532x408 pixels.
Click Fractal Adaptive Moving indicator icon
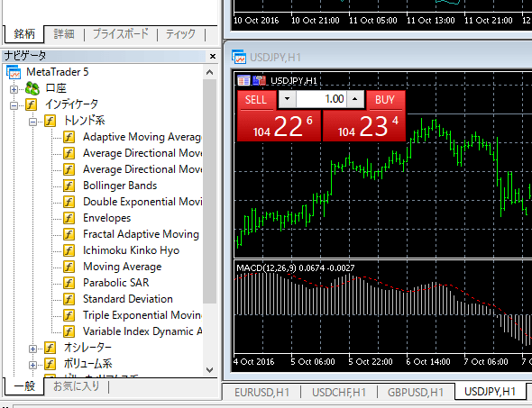(69, 234)
